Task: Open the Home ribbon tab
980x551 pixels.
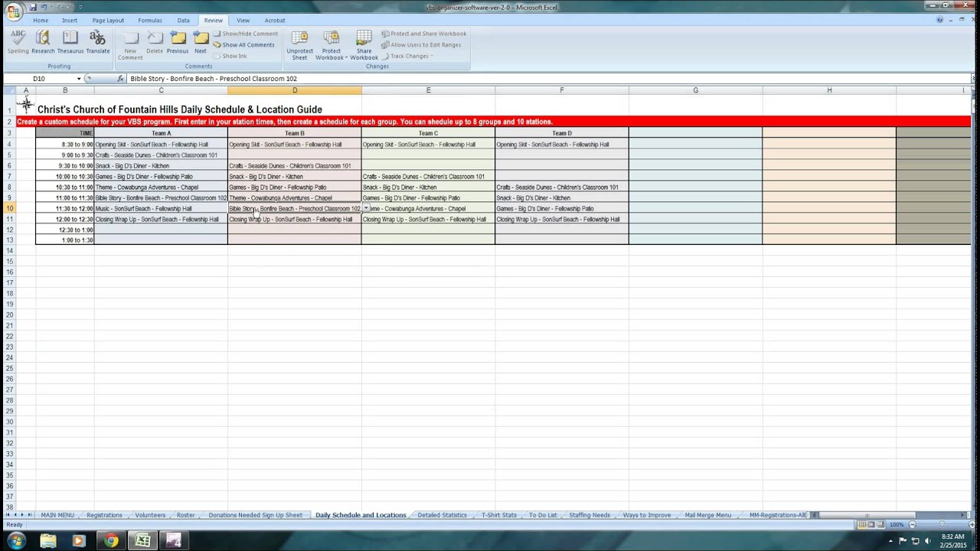Action: pos(41,21)
